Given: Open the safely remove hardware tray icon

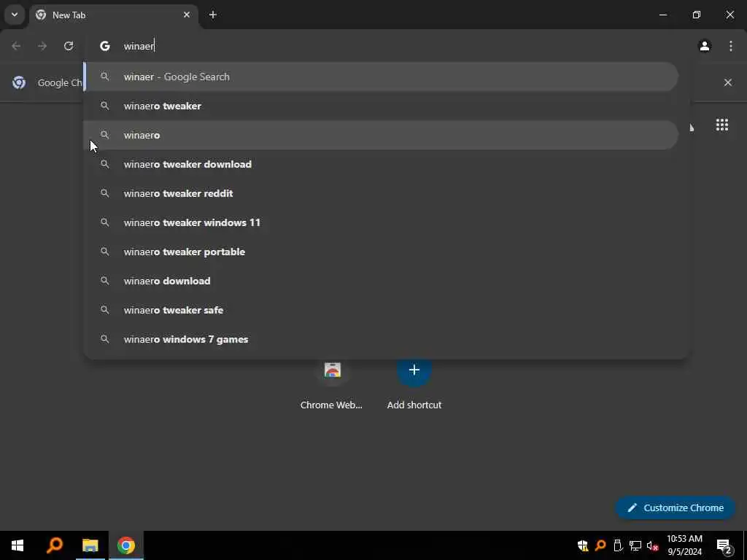Looking at the screenshot, I should [618, 545].
